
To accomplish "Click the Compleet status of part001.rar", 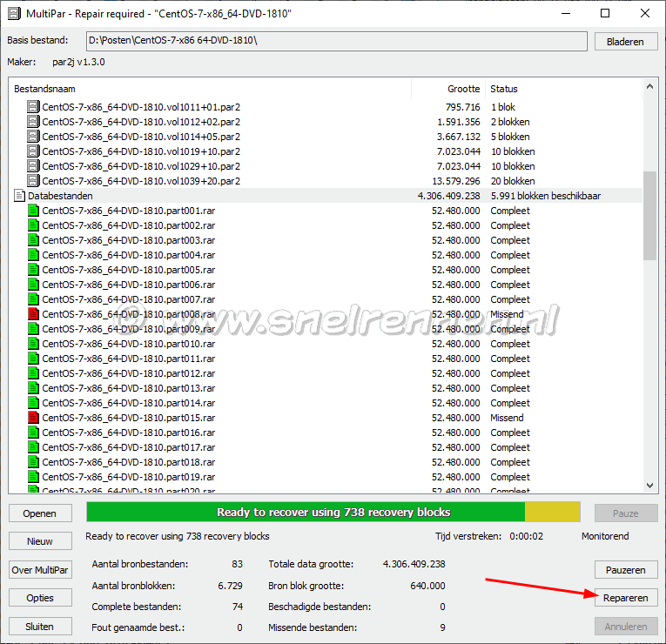I will click(510, 211).
